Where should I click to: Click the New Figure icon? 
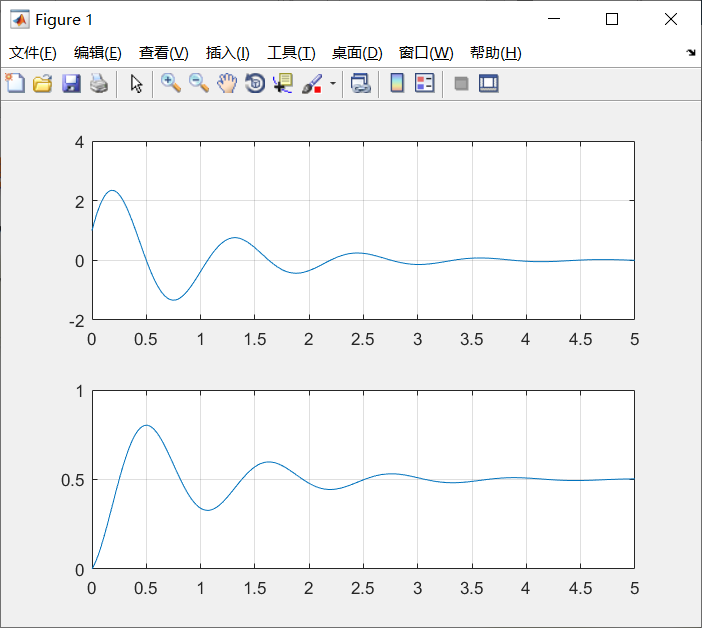tap(15, 83)
